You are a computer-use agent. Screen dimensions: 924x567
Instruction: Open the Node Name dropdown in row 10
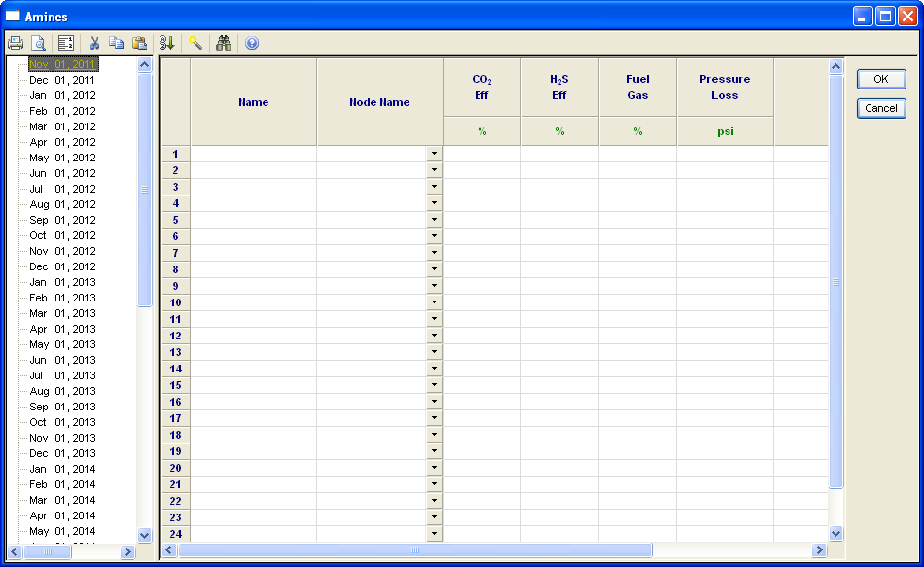tap(434, 302)
